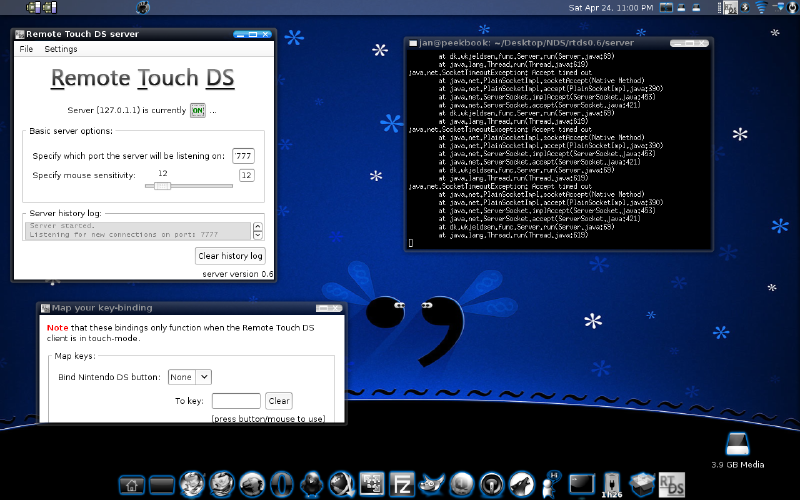Launch Opera from the dock
800x500 pixels.
pyautogui.click(x=282, y=484)
